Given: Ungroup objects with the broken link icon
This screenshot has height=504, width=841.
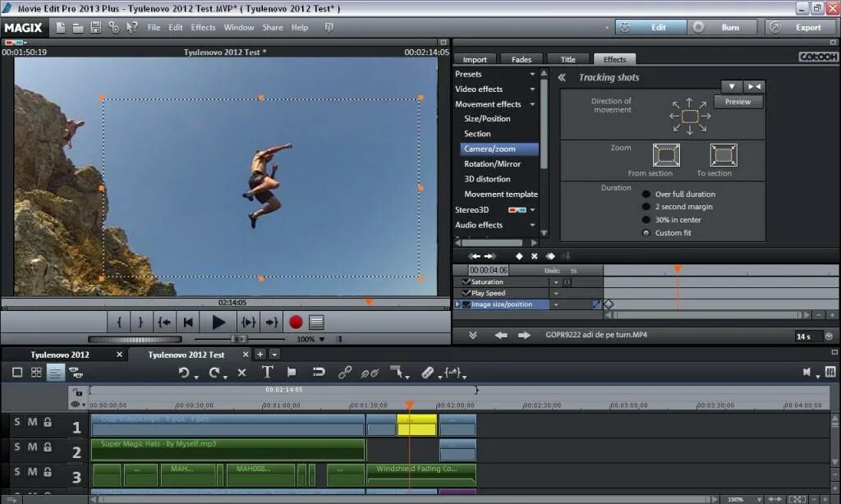Looking at the screenshot, I should click(x=370, y=372).
